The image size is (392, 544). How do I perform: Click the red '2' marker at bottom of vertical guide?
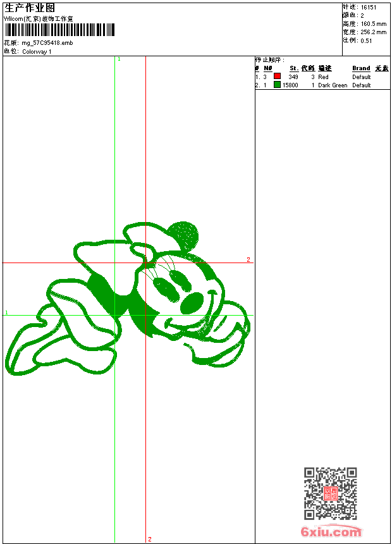(149, 539)
